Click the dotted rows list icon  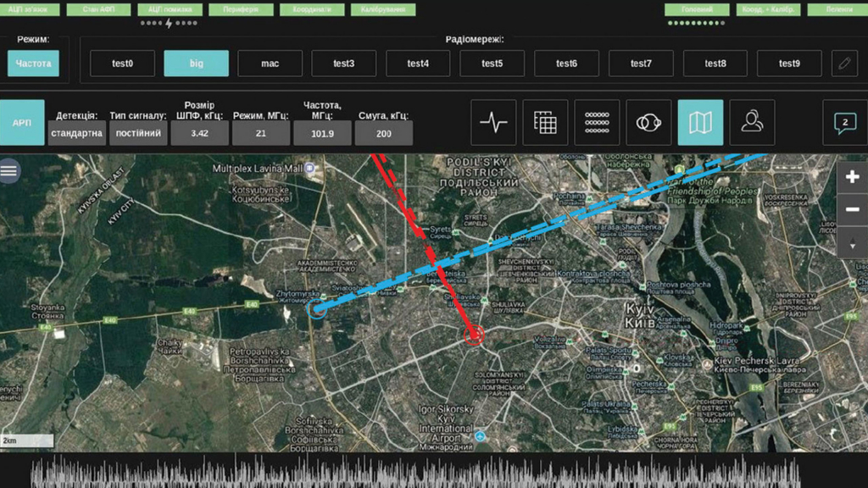(597, 123)
